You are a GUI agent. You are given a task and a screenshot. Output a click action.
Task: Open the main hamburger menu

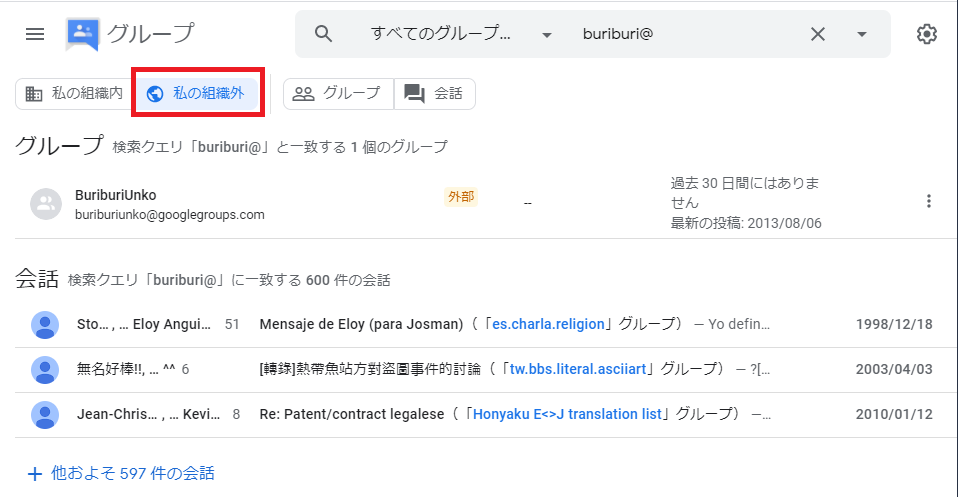pos(35,34)
